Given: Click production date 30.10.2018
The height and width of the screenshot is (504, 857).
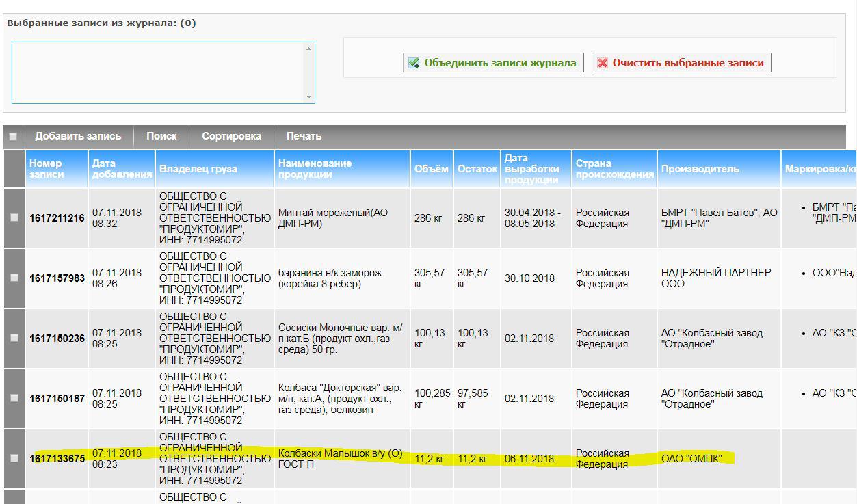Looking at the screenshot, I should click(529, 278).
